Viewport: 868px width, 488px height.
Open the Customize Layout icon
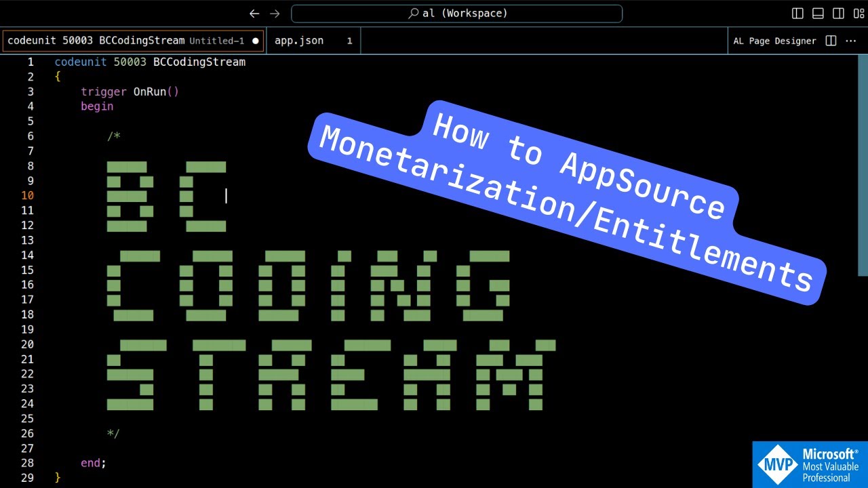pos(859,14)
